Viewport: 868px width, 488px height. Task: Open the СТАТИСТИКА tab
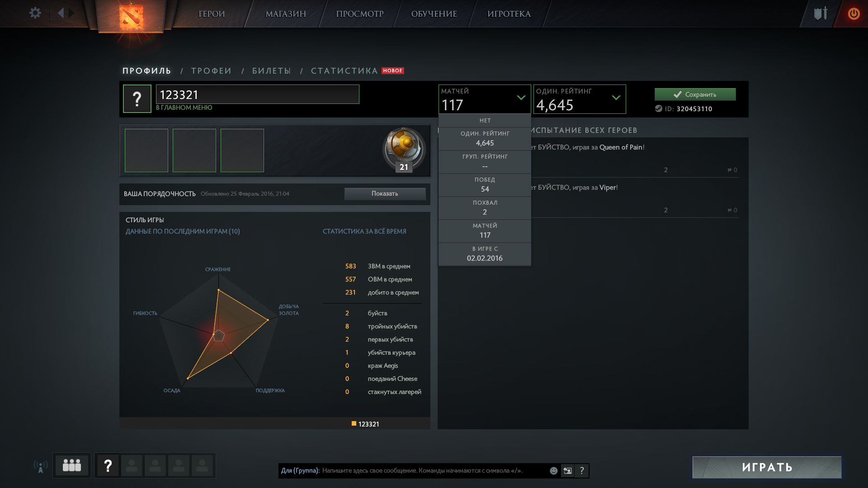click(x=344, y=71)
